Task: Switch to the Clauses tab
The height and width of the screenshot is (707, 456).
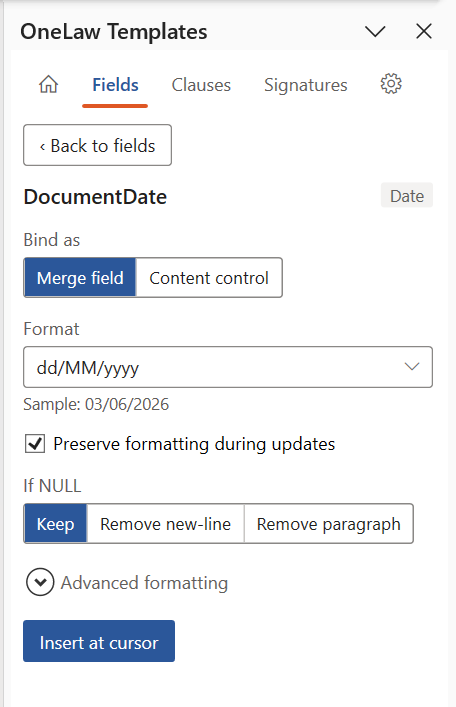Action: point(201,85)
